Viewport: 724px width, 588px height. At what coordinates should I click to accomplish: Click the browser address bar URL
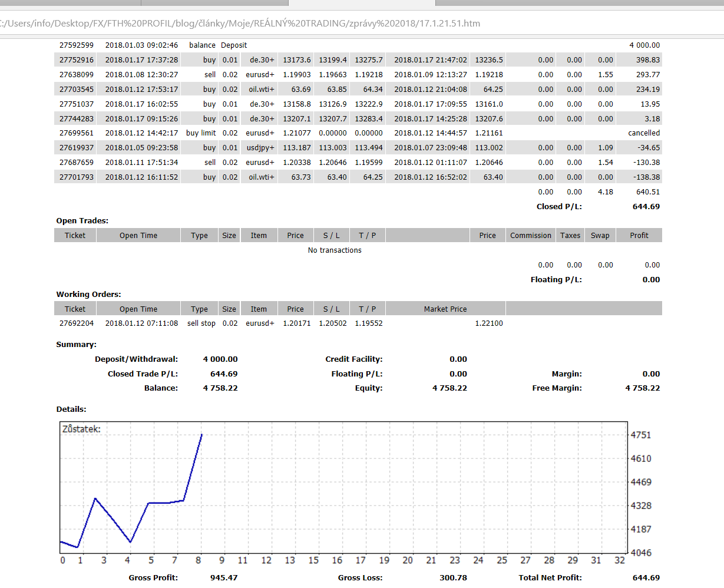pyautogui.click(x=239, y=24)
